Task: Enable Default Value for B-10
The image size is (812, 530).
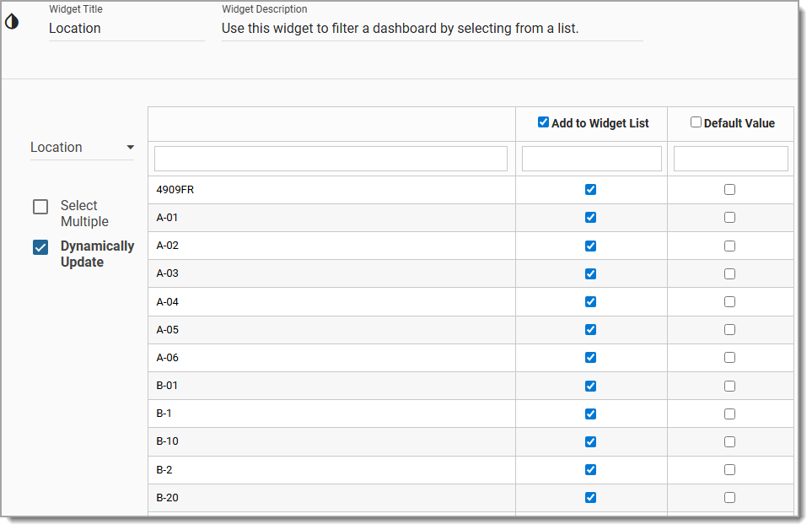Action: click(730, 441)
